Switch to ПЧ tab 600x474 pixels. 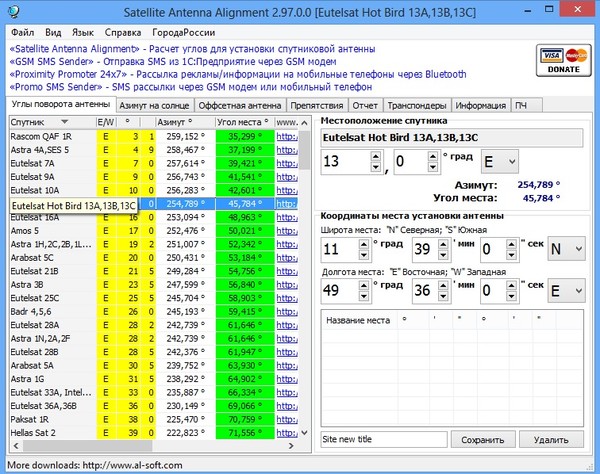[526, 106]
